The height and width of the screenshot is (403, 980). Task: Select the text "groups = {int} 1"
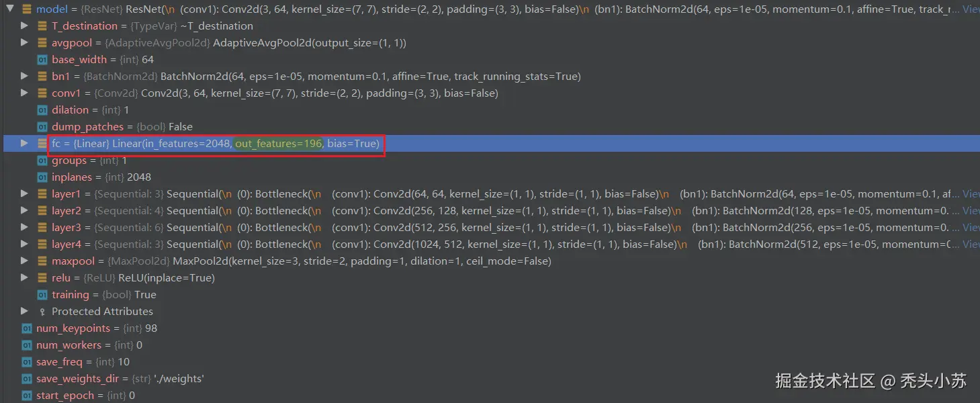pos(89,161)
